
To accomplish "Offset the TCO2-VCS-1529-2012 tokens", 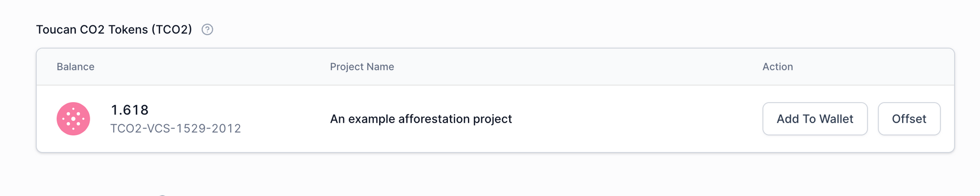I will tap(909, 119).
